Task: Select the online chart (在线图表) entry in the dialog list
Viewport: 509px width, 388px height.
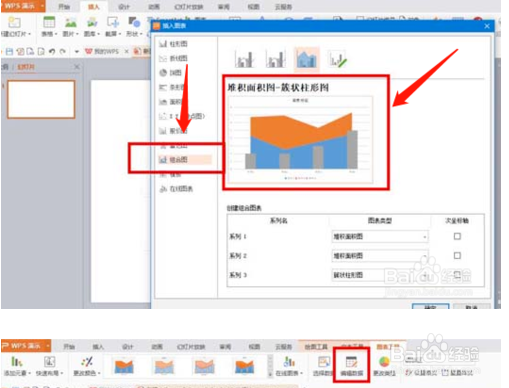Action: point(176,189)
